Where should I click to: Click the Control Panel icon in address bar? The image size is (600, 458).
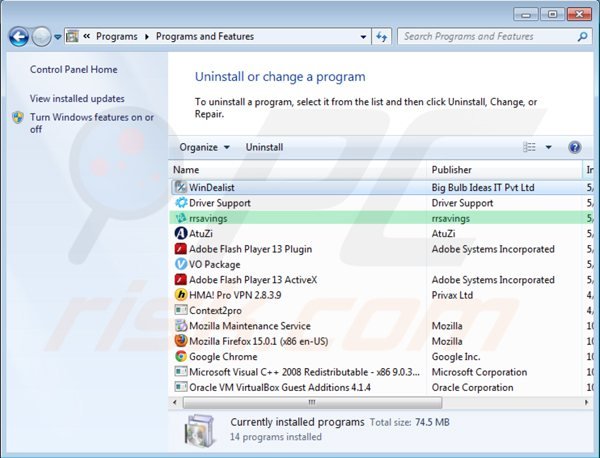[72, 37]
